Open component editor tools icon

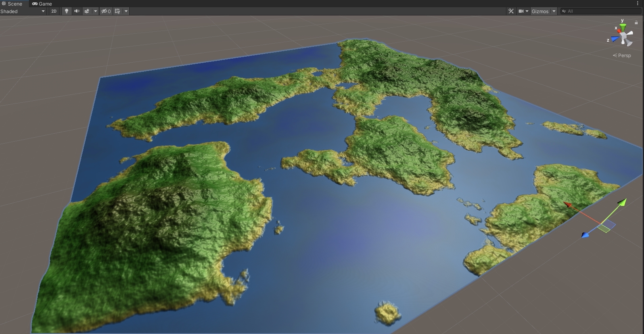[511, 11]
